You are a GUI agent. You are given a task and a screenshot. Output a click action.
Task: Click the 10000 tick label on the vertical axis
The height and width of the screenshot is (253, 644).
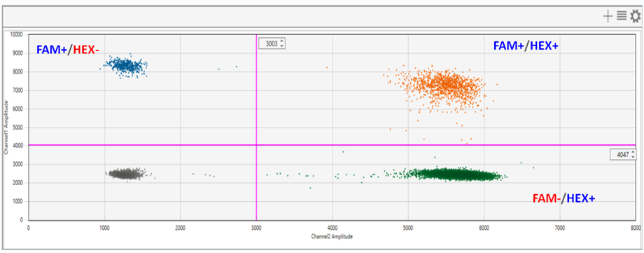(x=16, y=34)
